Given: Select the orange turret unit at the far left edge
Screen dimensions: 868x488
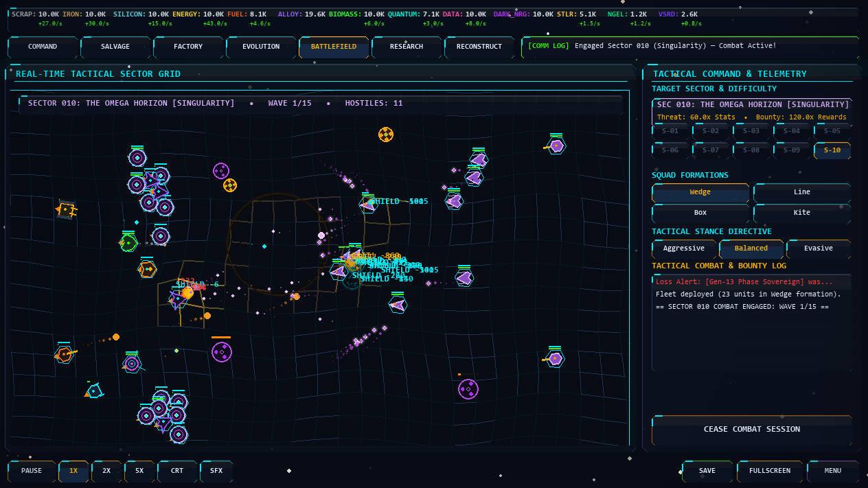Looking at the screenshot, I should point(66,209).
